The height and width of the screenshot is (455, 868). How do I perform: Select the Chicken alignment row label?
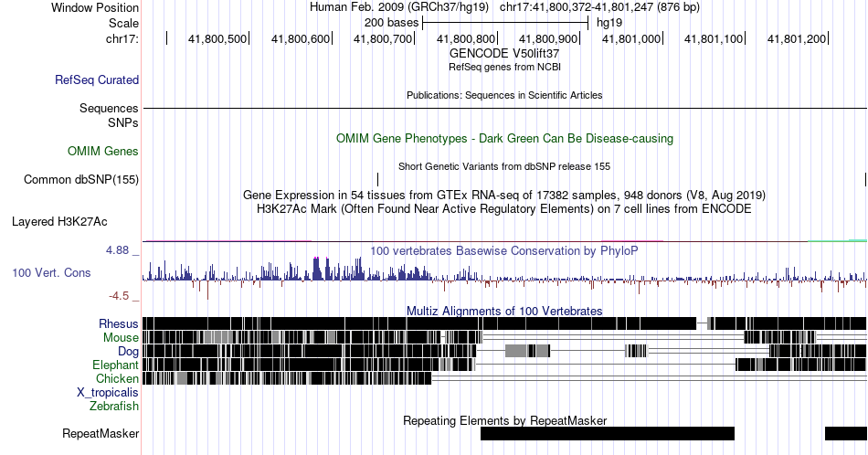(117, 378)
